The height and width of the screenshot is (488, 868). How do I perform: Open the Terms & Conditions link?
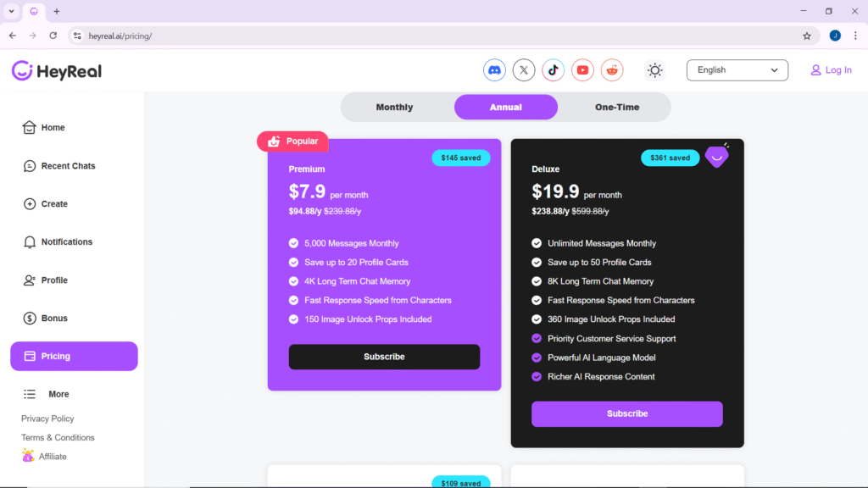[58, 438]
